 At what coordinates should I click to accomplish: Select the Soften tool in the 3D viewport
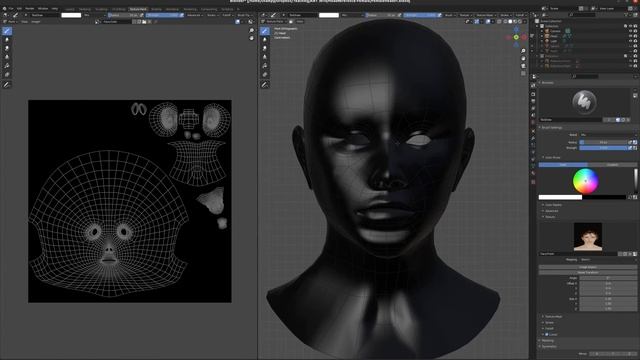coord(265,40)
